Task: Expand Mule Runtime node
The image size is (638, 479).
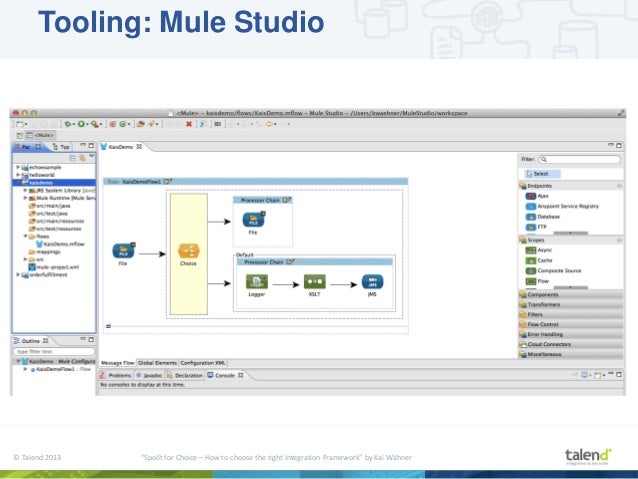Action: [x=25, y=198]
